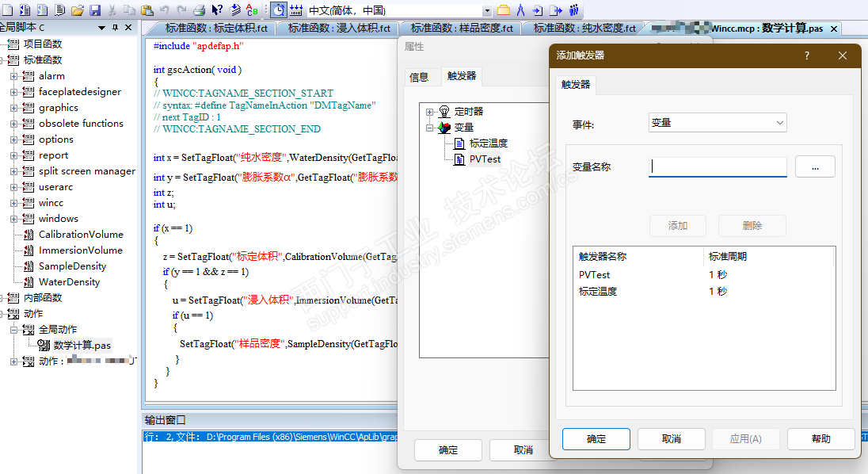Click 确定 in the 属性 dialog

coord(447,450)
